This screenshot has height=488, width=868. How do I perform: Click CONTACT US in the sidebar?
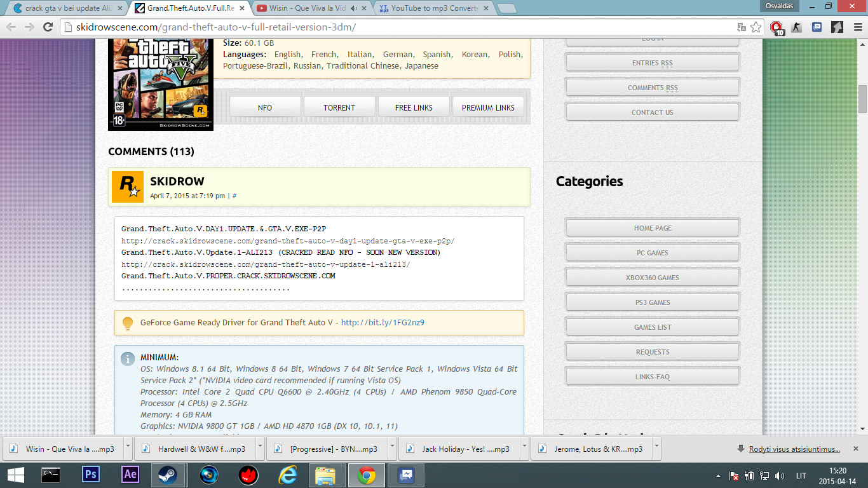click(x=653, y=112)
